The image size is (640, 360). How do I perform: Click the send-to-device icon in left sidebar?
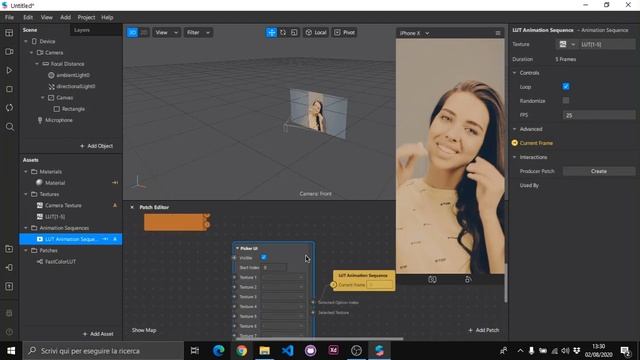coord(9,268)
